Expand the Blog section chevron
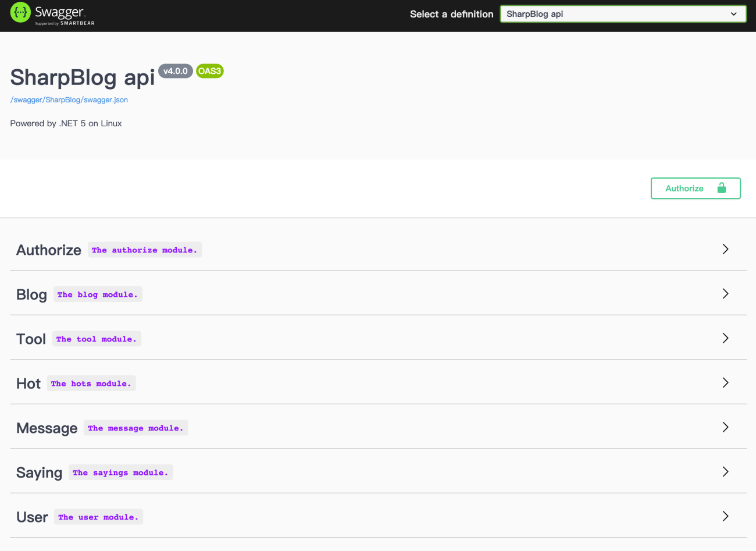Screen dimensions: 756x551 (725, 294)
